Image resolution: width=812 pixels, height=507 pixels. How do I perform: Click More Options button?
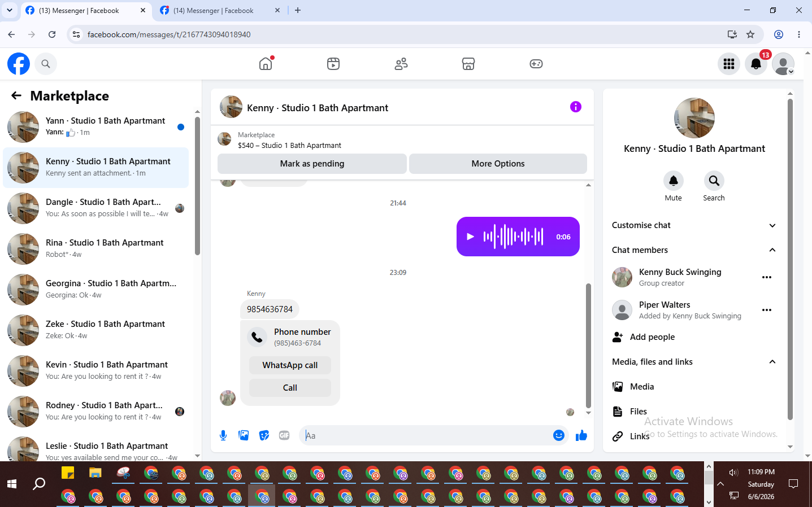(x=498, y=164)
